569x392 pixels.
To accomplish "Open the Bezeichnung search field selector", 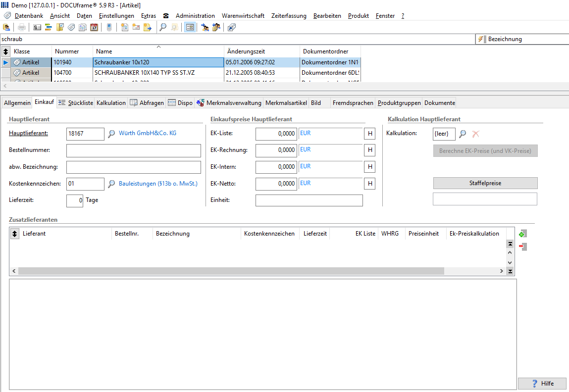I will [522, 39].
